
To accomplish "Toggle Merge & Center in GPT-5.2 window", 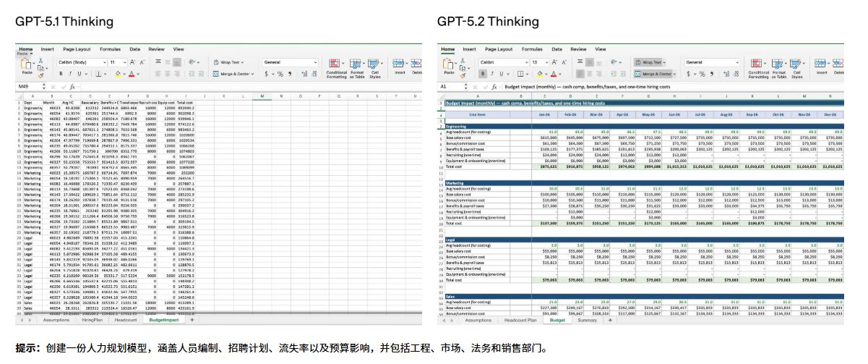I will coord(655,74).
